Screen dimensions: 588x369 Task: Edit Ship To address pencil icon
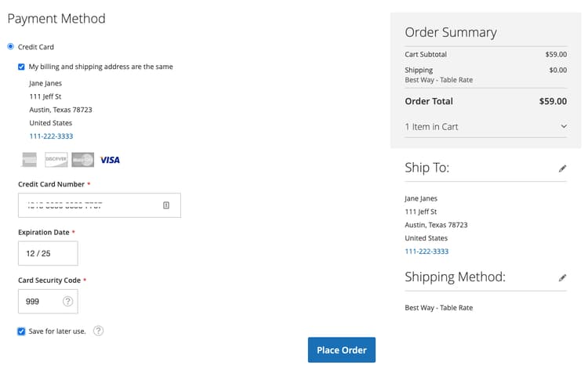562,168
